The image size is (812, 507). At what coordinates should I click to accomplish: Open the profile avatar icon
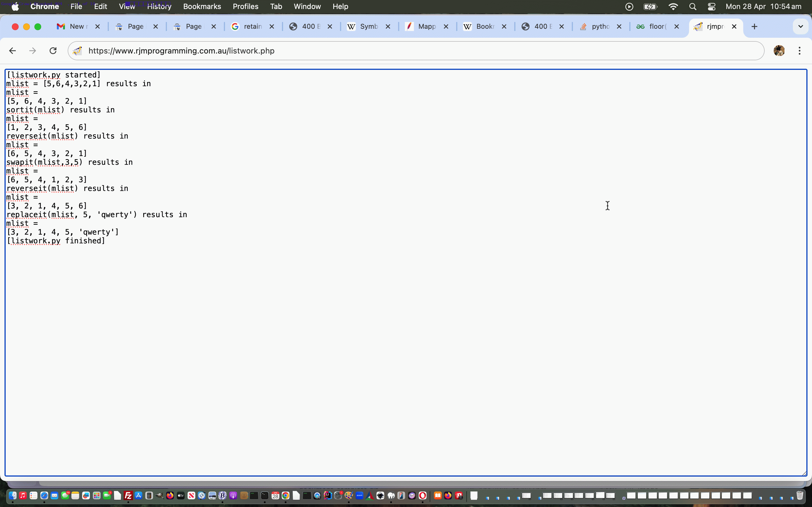[779, 51]
